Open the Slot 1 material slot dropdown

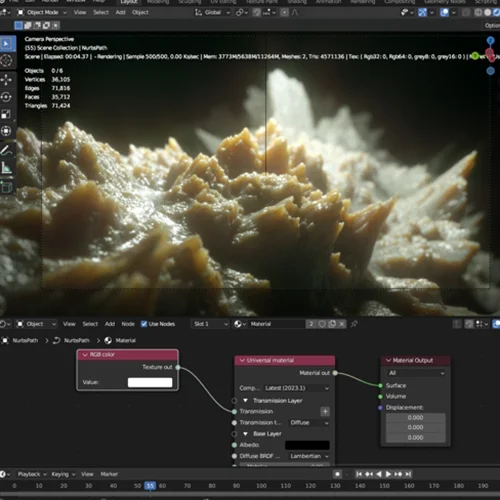[x=210, y=324]
